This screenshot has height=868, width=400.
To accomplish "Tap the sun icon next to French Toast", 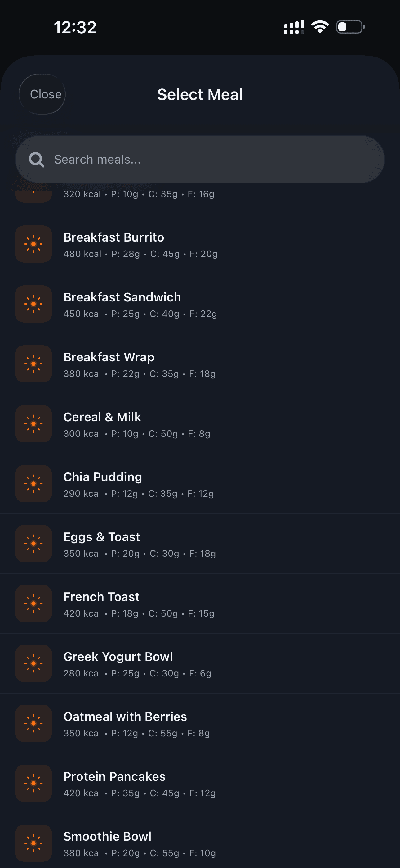I will 33,604.
